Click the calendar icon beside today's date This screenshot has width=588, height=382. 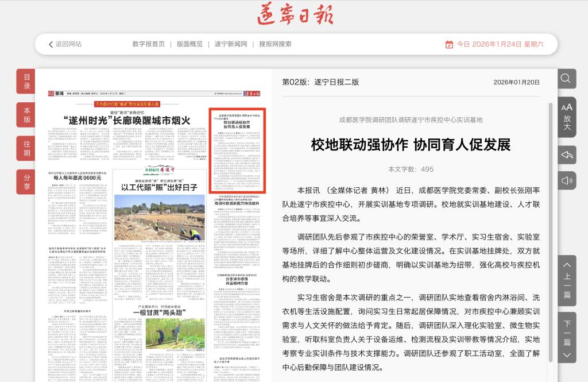coord(449,44)
